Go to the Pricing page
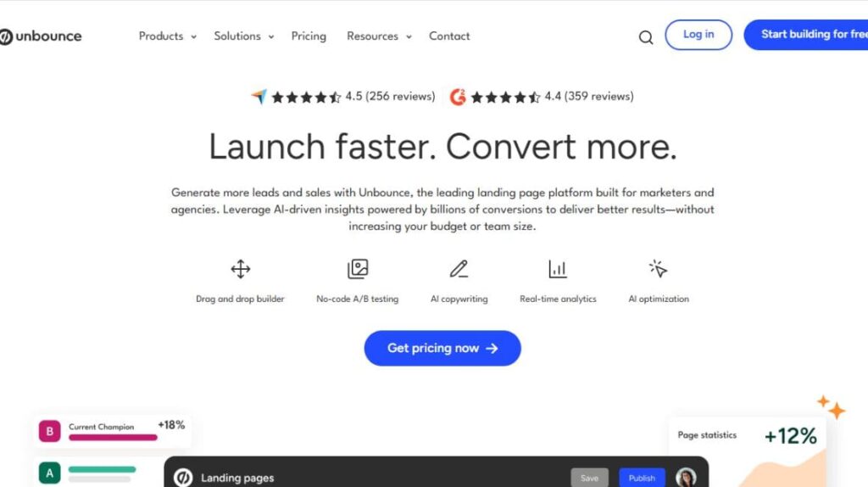This screenshot has height=487, width=868. pyautogui.click(x=309, y=36)
